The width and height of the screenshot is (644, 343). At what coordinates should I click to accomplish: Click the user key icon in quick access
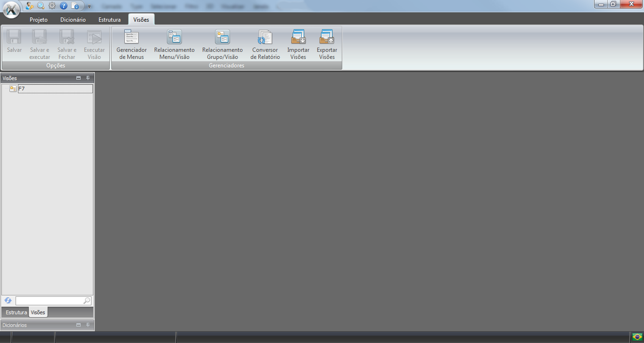coord(29,6)
